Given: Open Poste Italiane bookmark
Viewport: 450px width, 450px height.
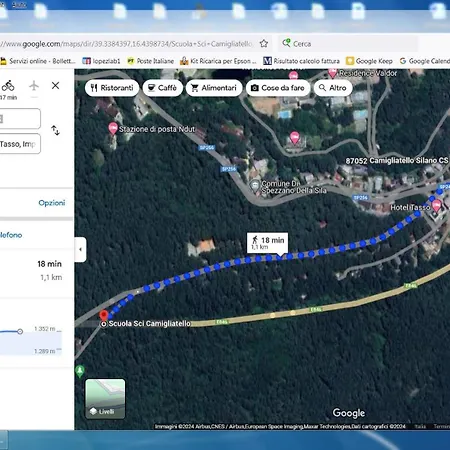Looking at the screenshot, I should click(x=151, y=61).
